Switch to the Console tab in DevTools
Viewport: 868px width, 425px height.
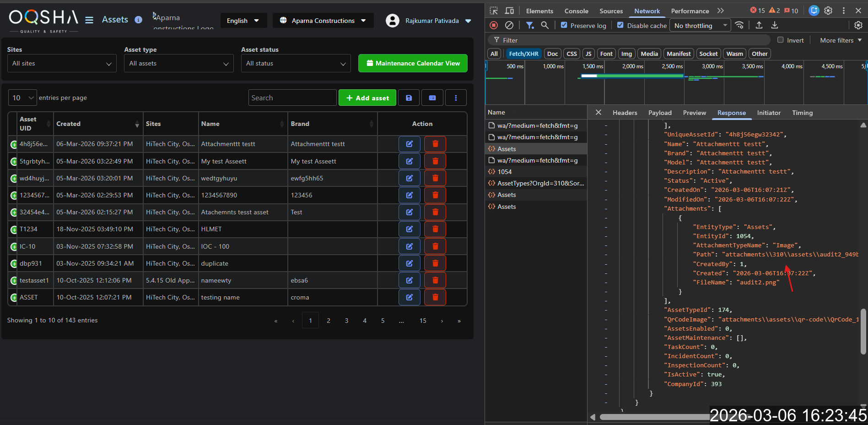point(576,11)
